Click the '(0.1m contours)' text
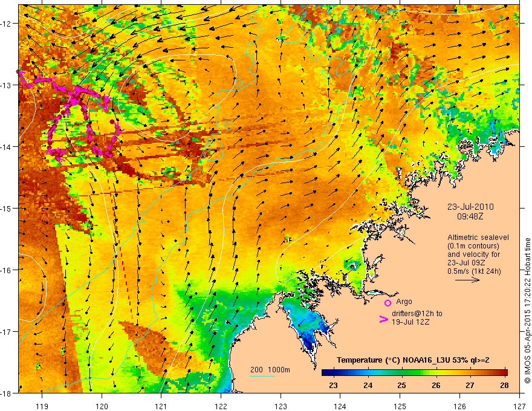Screen dimensions: 532x411 click(473, 246)
